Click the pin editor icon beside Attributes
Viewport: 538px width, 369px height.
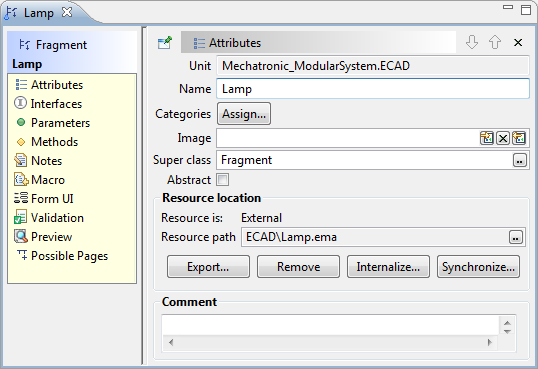tap(165, 43)
